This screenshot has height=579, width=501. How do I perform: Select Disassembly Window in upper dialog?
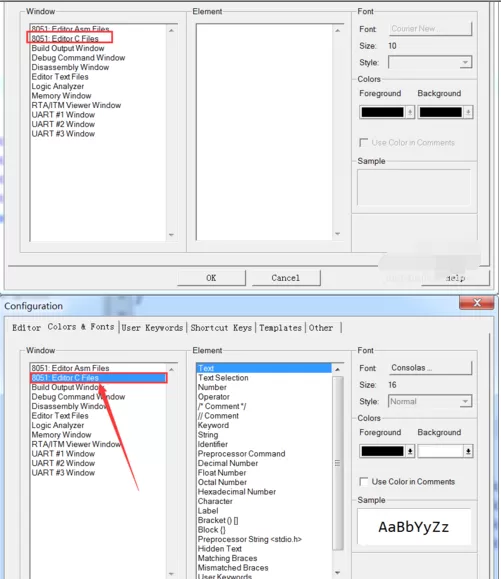tap(70, 67)
